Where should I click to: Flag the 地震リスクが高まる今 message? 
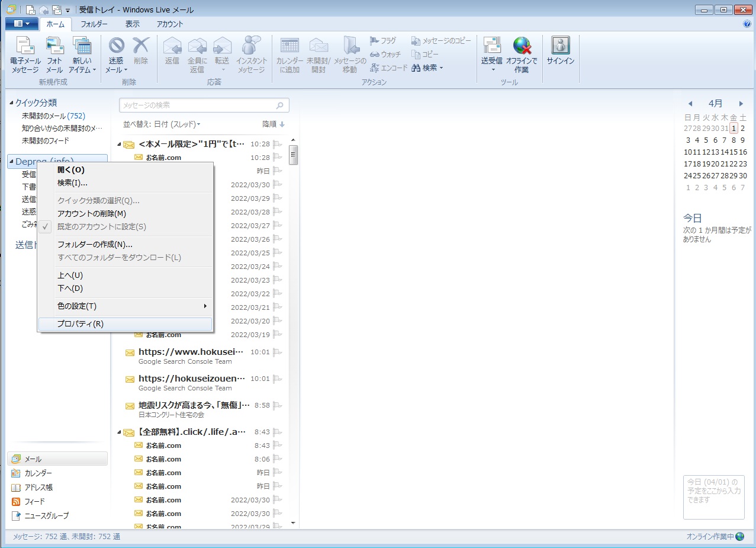(x=278, y=406)
